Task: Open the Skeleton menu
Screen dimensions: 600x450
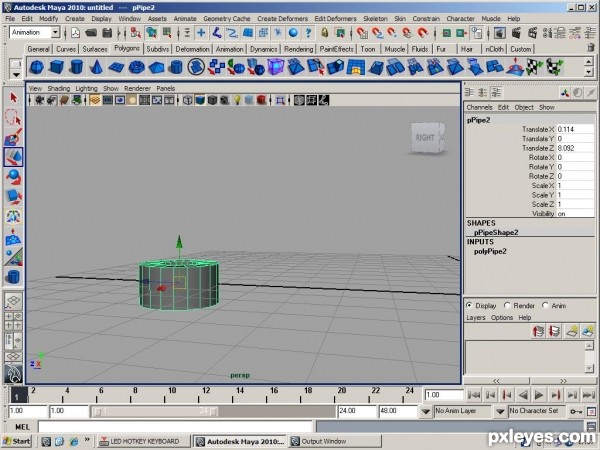Action: coord(375,18)
